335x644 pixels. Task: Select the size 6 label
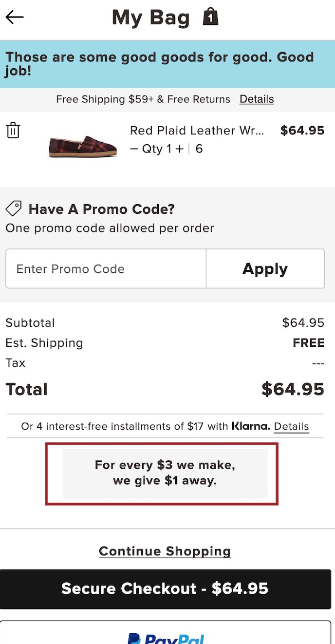[199, 149]
